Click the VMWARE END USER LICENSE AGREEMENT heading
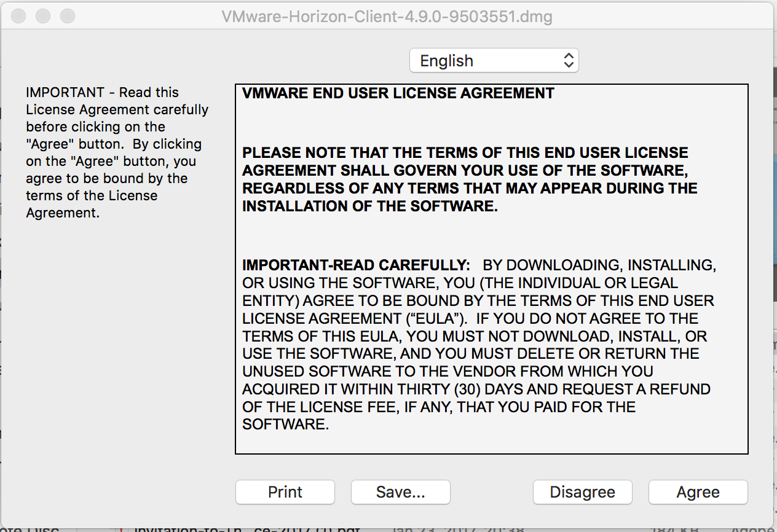 pos(398,93)
